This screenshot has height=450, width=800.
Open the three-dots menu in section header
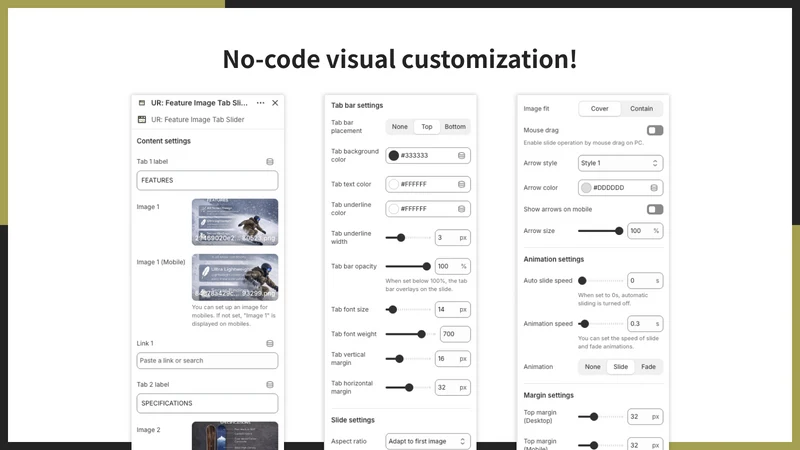(260, 103)
